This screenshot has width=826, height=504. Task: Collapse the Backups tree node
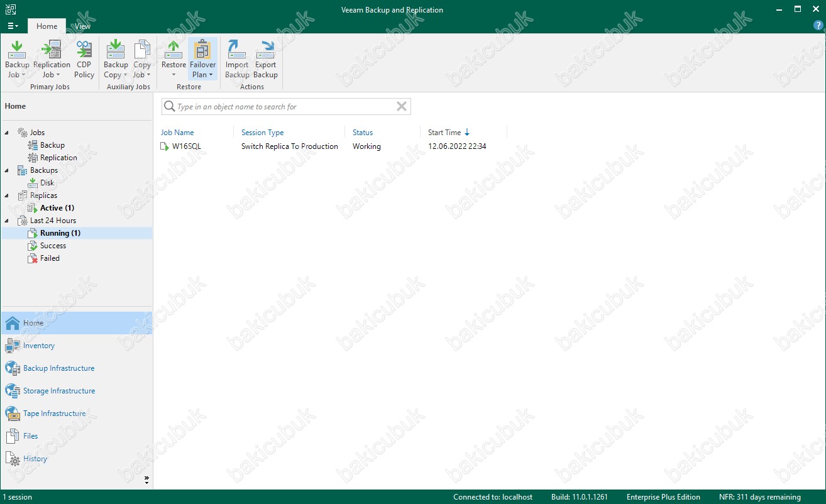(x=7, y=170)
